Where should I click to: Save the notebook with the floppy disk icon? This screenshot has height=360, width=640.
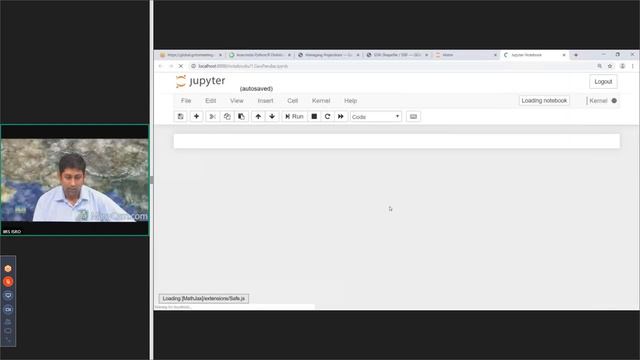[180, 116]
